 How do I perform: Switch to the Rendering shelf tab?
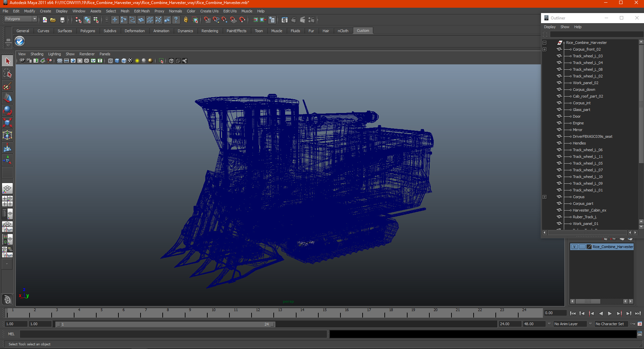tap(210, 31)
